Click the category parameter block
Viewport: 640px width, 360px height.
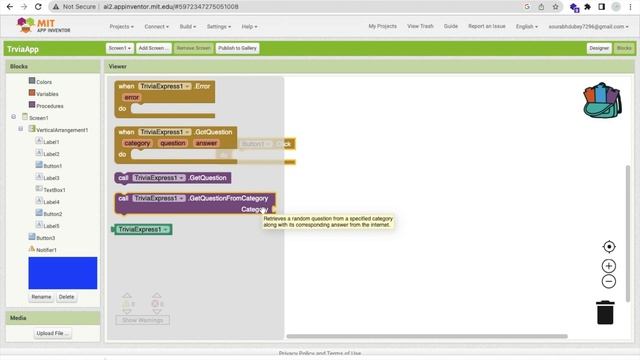pyautogui.click(x=137, y=143)
